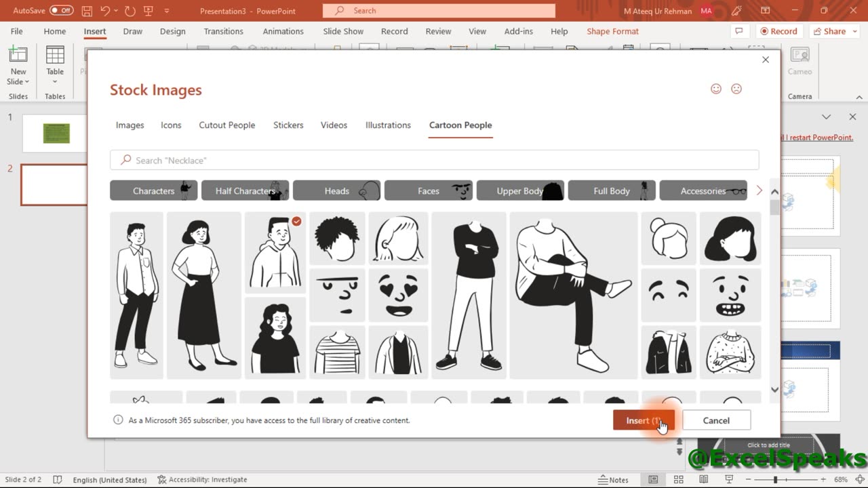Filter by Characters category chip

click(x=154, y=190)
